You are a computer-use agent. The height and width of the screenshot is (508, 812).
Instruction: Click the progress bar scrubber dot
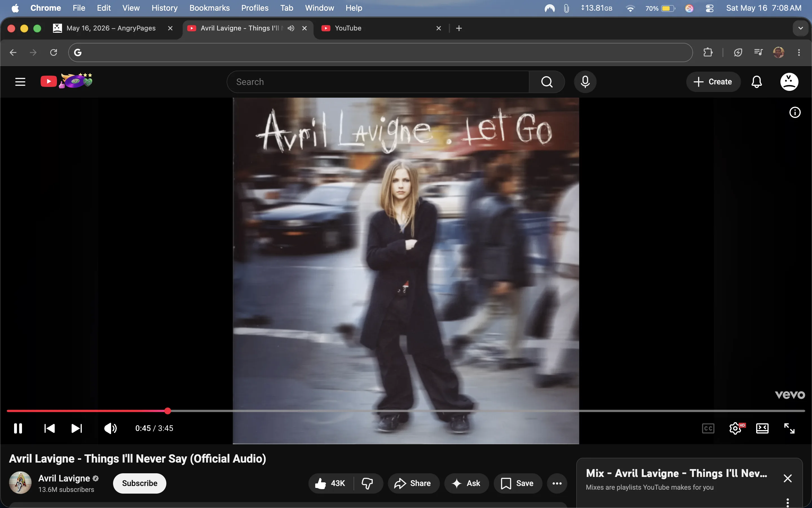[x=168, y=411]
